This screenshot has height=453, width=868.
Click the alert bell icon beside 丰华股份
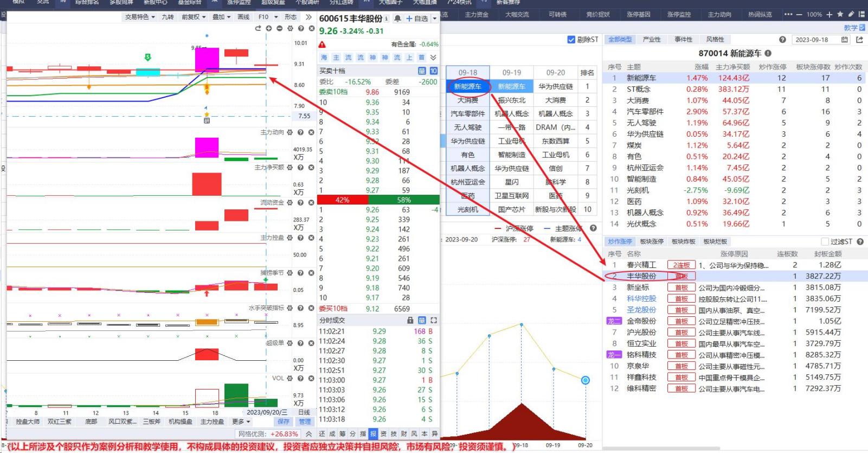click(397, 18)
